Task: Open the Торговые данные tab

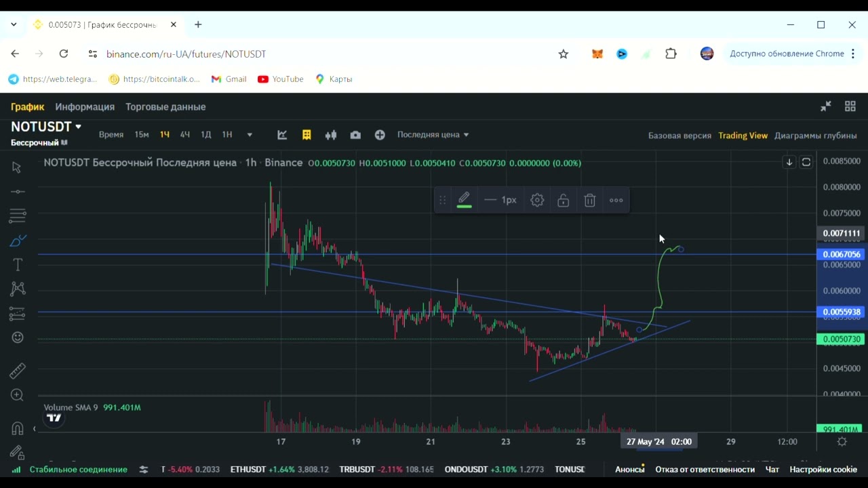Action: 165,106
